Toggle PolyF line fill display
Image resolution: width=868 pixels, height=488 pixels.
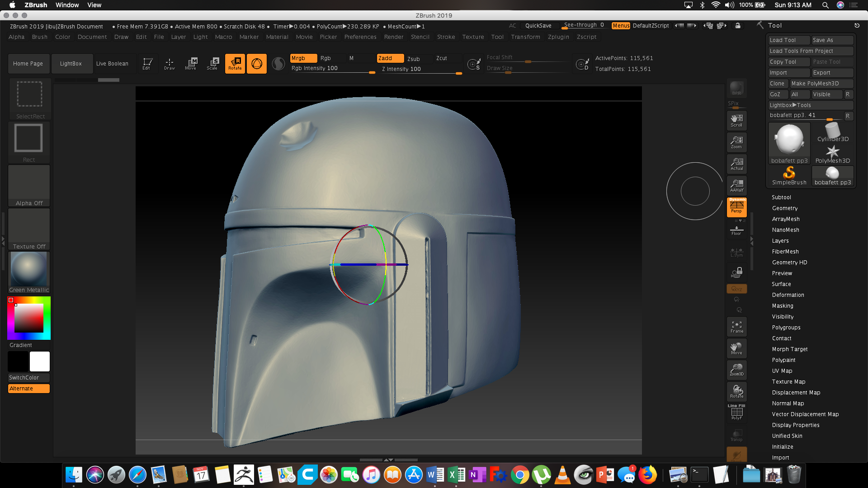[736, 412]
